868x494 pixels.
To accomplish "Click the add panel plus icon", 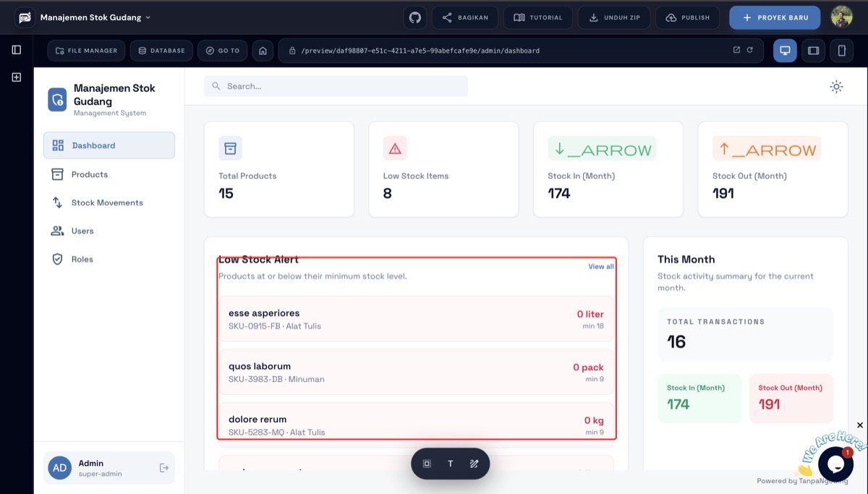I will coord(17,77).
